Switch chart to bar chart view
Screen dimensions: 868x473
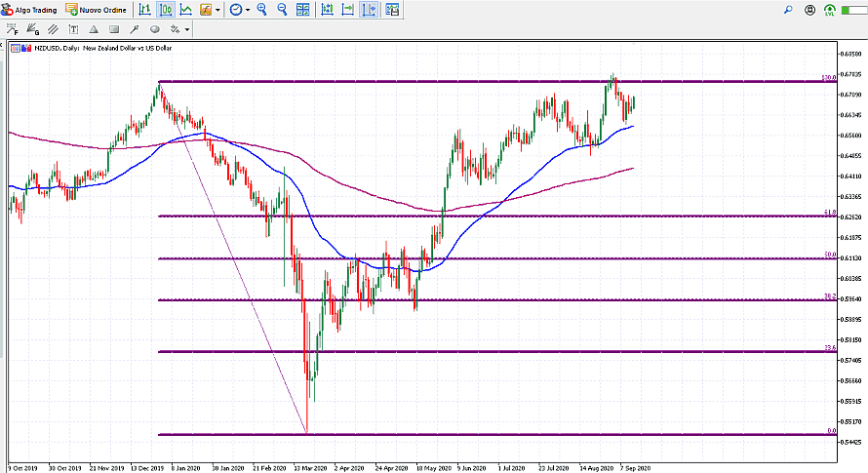click(x=144, y=10)
